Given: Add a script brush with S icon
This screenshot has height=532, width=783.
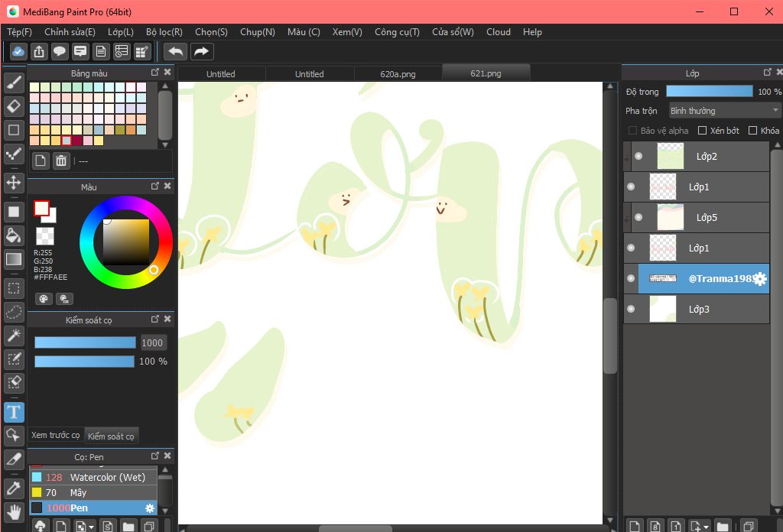Looking at the screenshot, I should [108, 526].
